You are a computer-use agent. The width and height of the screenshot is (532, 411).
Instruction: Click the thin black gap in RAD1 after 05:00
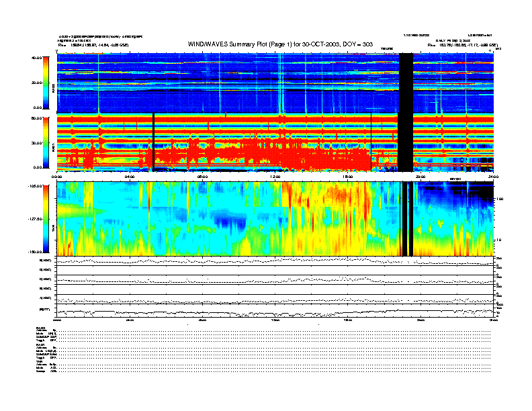tap(154, 142)
